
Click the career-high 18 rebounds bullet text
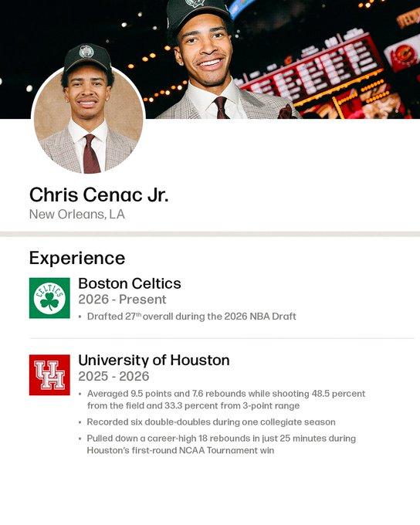pos(222,444)
